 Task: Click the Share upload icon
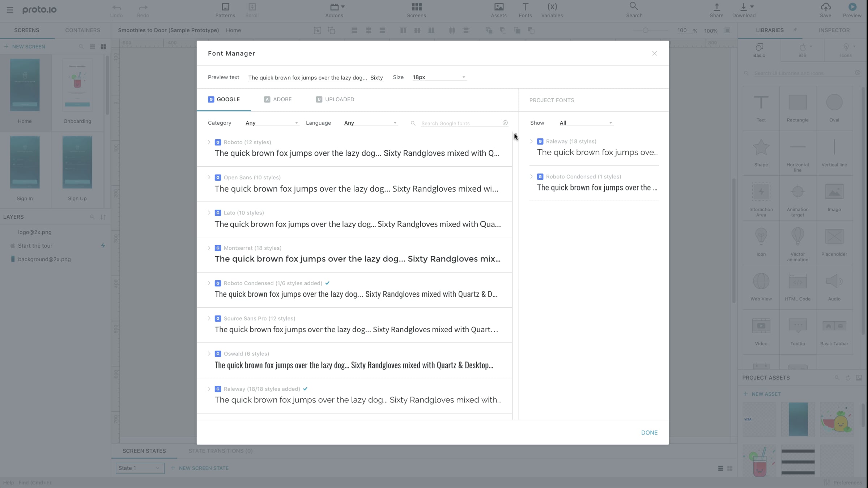pyautogui.click(x=716, y=7)
